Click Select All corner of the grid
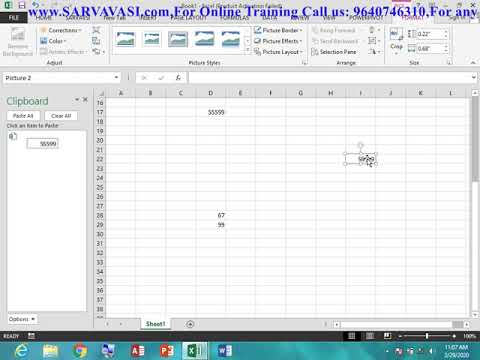 [x=100, y=93]
